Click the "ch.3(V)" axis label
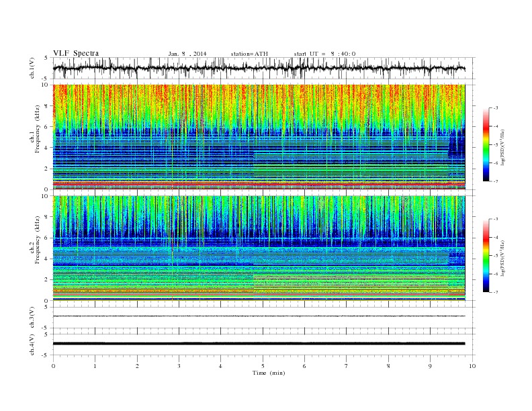532x411 pixels. coord(32,318)
